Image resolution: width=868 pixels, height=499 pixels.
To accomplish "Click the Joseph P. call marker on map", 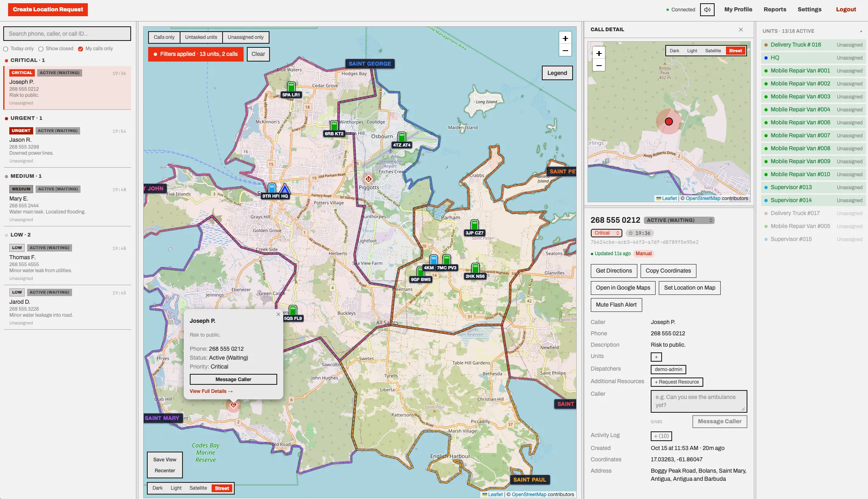I will pos(233,405).
